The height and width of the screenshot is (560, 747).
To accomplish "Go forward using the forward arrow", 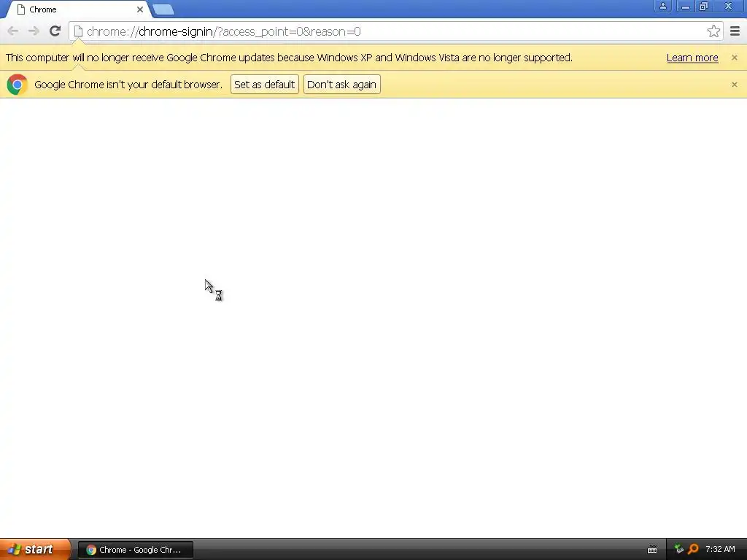I will (34, 31).
